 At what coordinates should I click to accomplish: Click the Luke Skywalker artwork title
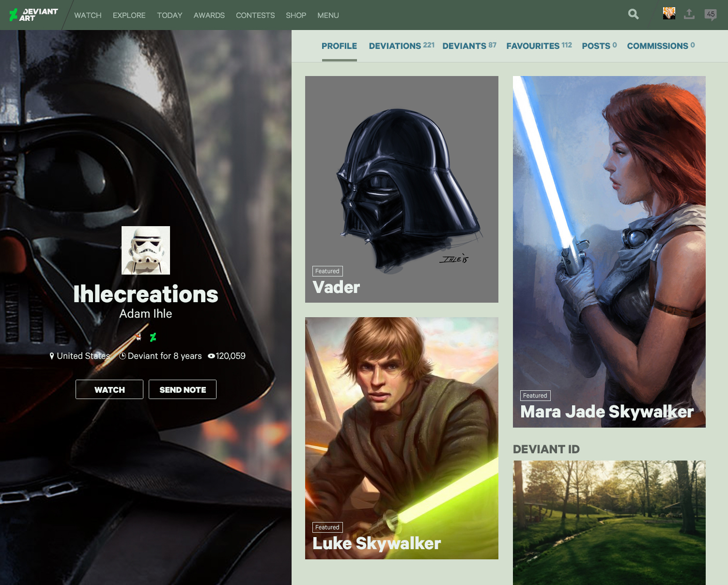[x=377, y=543]
